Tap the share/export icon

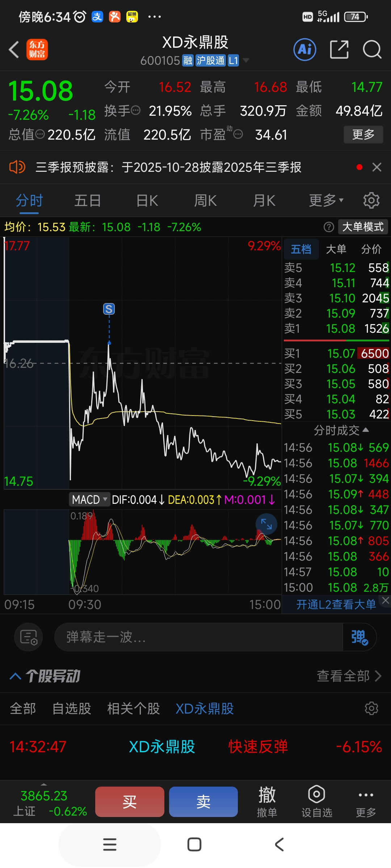point(339,50)
